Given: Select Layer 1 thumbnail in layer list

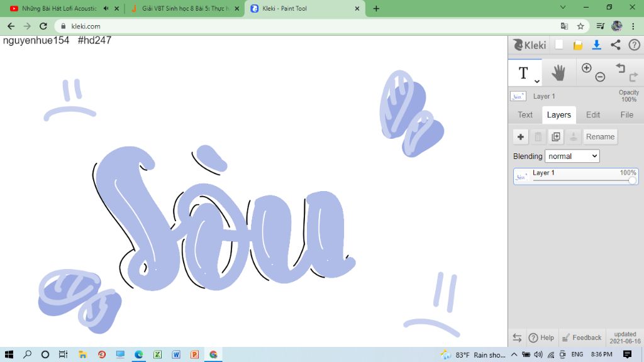Looking at the screenshot, I should (521, 177).
